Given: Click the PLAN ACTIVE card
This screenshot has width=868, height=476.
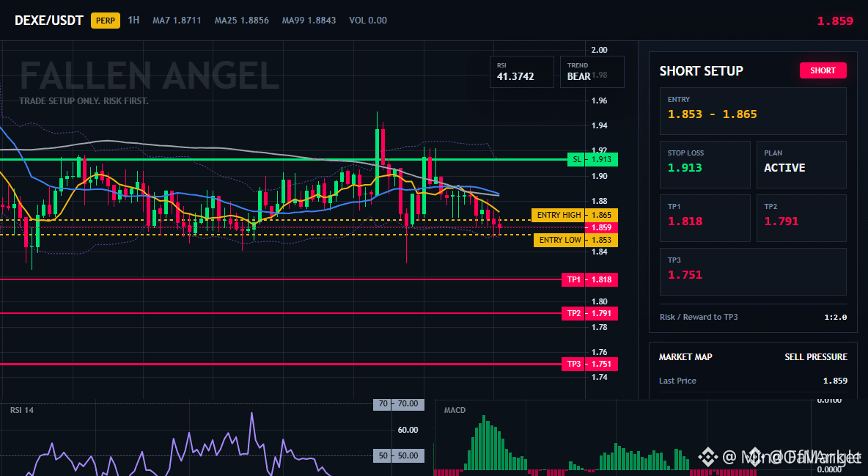Looking at the screenshot, I should pyautogui.click(x=801, y=164).
